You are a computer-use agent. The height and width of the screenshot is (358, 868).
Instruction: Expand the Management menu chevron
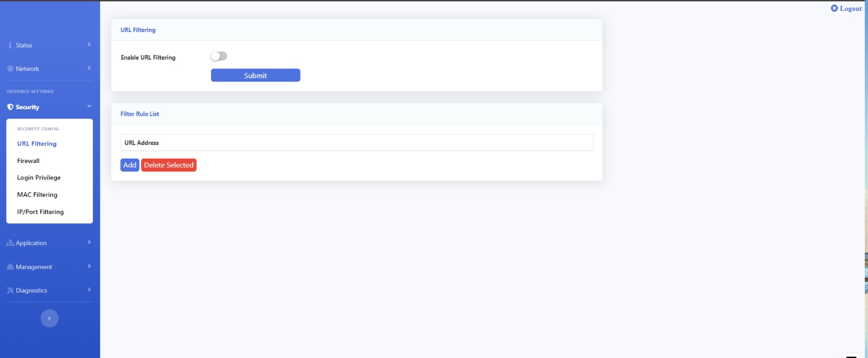89,266
